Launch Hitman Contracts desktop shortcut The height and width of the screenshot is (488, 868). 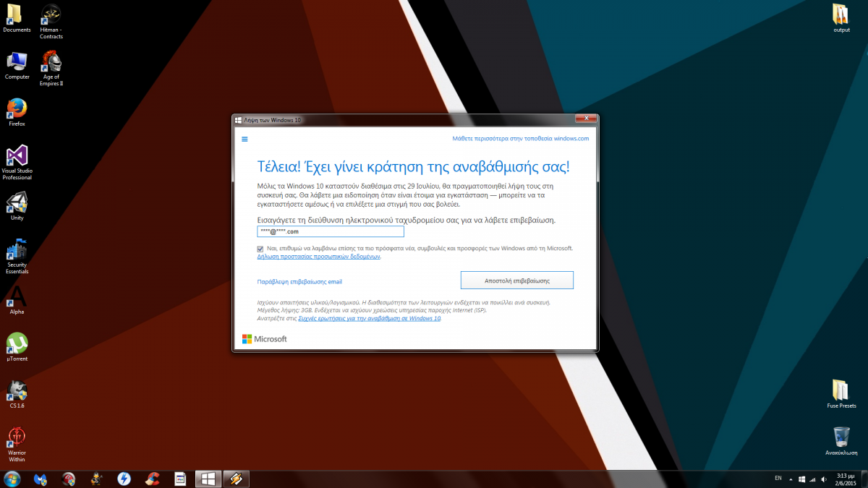point(51,21)
